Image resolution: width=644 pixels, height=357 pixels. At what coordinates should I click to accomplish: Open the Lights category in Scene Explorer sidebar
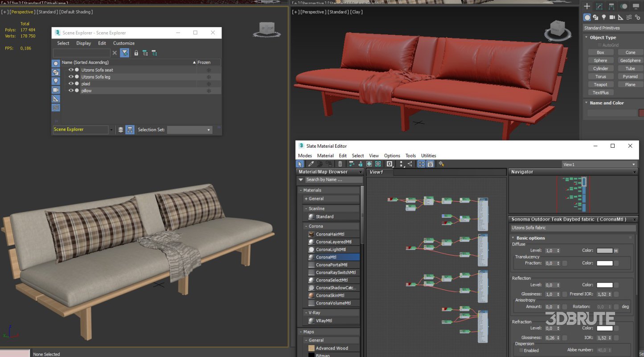tap(55, 79)
